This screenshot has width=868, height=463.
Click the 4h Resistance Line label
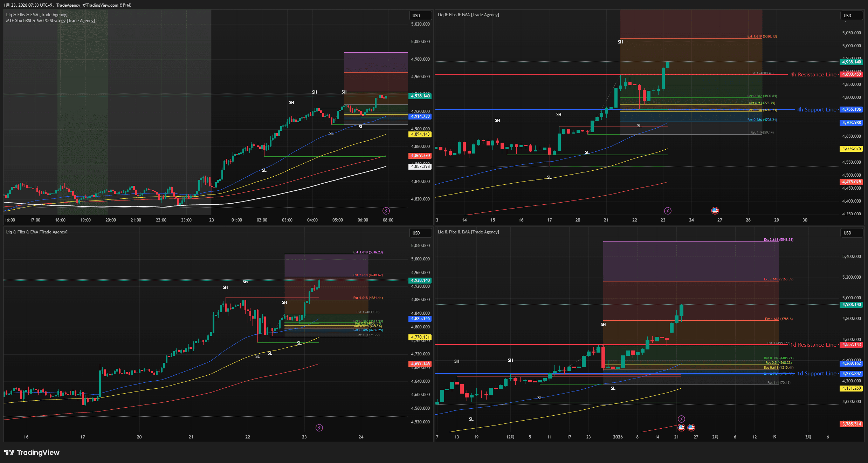click(x=813, y=75)
